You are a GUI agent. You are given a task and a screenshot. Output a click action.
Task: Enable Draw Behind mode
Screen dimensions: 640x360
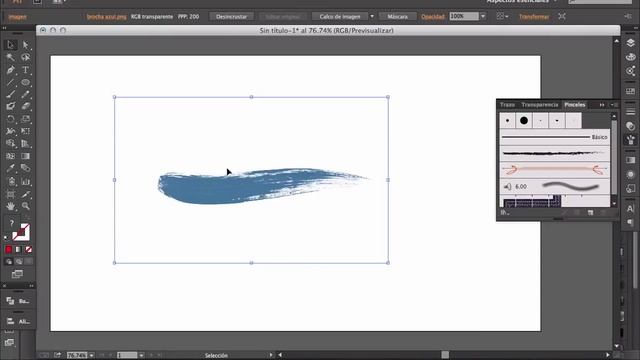(x=18, y=262)
